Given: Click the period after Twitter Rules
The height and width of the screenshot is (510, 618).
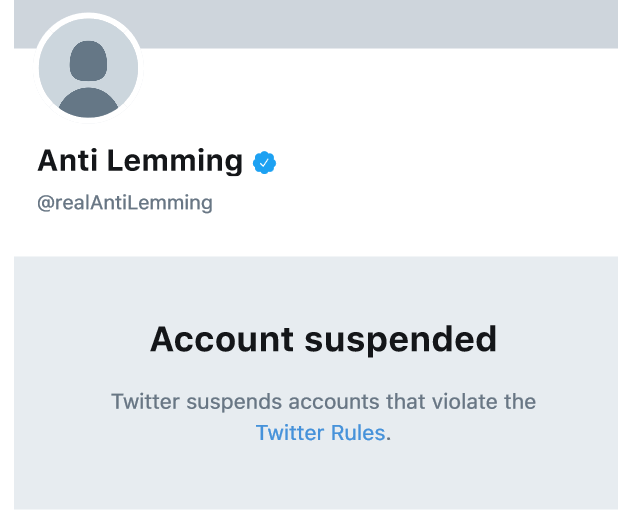Looking at the screenshot, I should (388, 438).
